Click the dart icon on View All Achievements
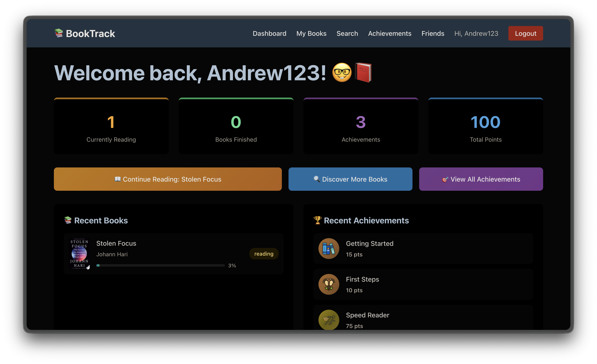 445,179
